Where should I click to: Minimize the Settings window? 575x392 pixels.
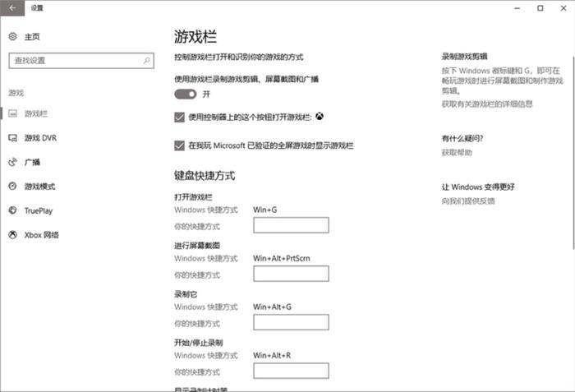pyautogui.click(x=517, y=7)
